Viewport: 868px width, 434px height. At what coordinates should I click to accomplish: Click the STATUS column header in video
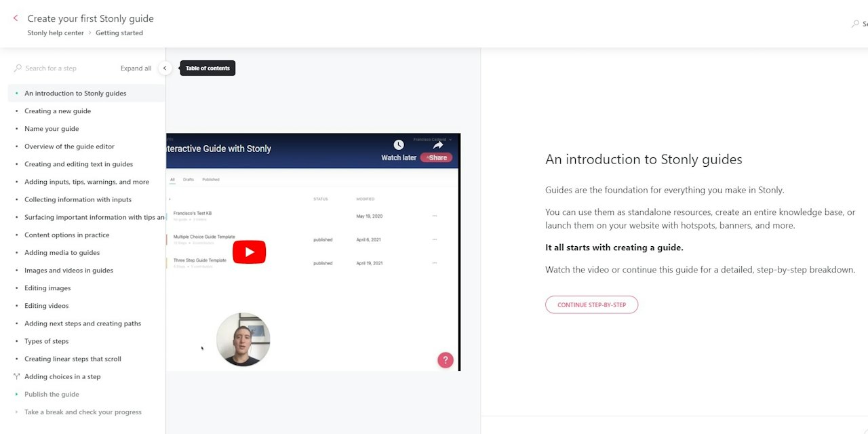321,199
